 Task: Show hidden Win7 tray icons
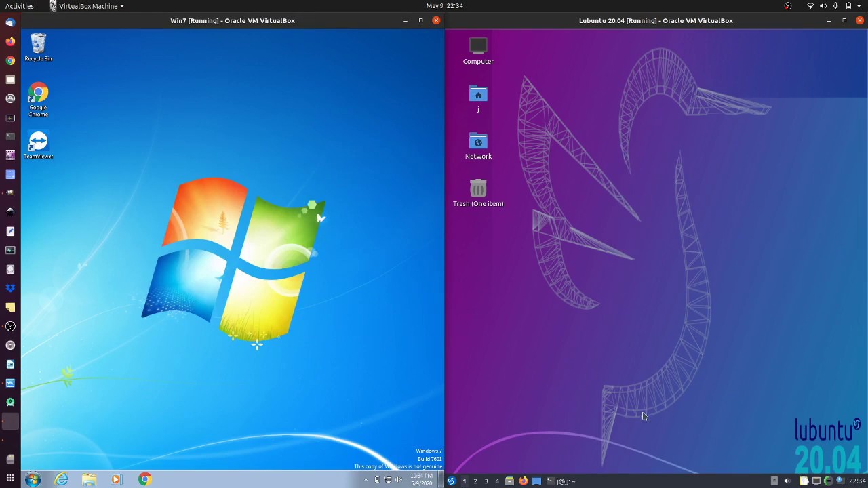click(x=366, y=480)
